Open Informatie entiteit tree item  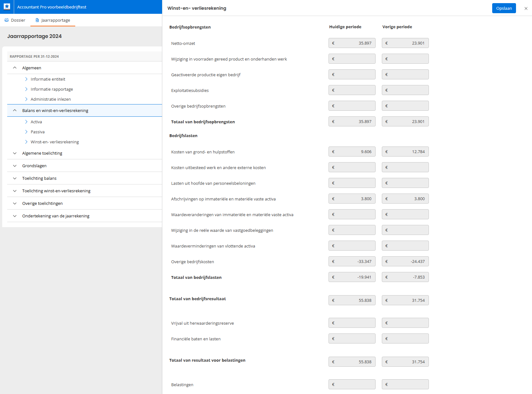48,79
